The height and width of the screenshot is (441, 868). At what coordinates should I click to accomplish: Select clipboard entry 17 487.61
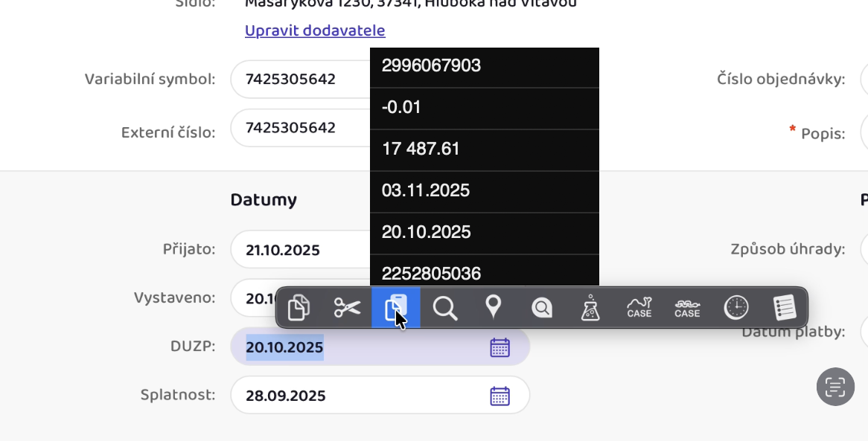point(484,149)
